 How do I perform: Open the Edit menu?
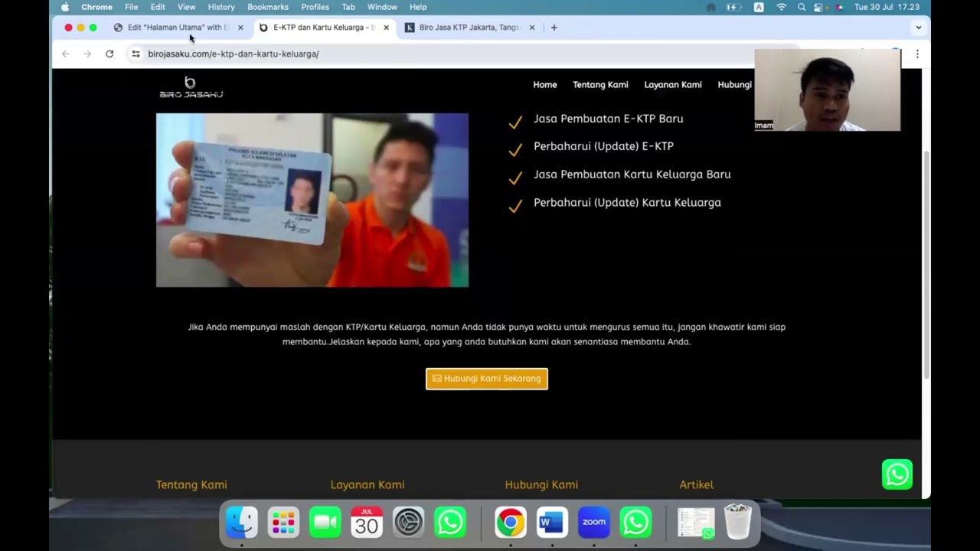point(158,7)
